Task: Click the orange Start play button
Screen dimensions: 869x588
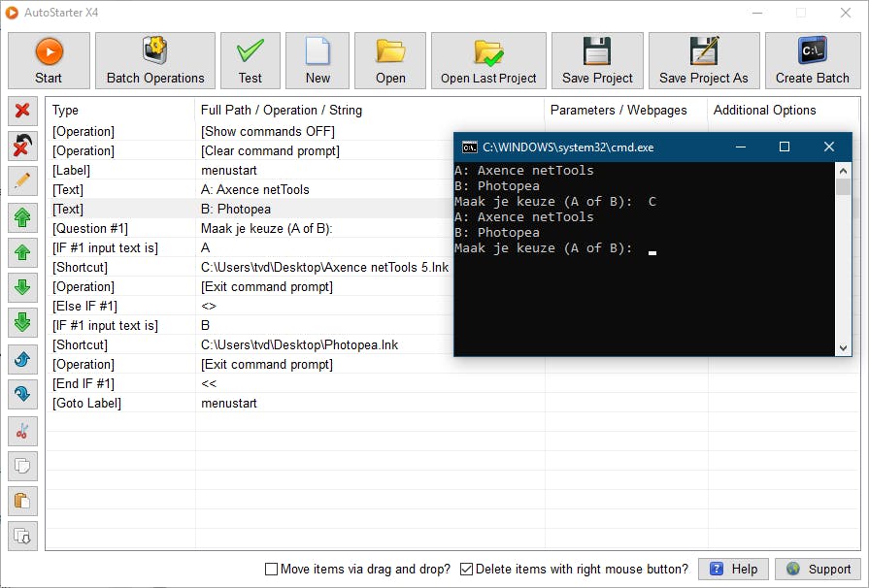Action: coord(49,60)
